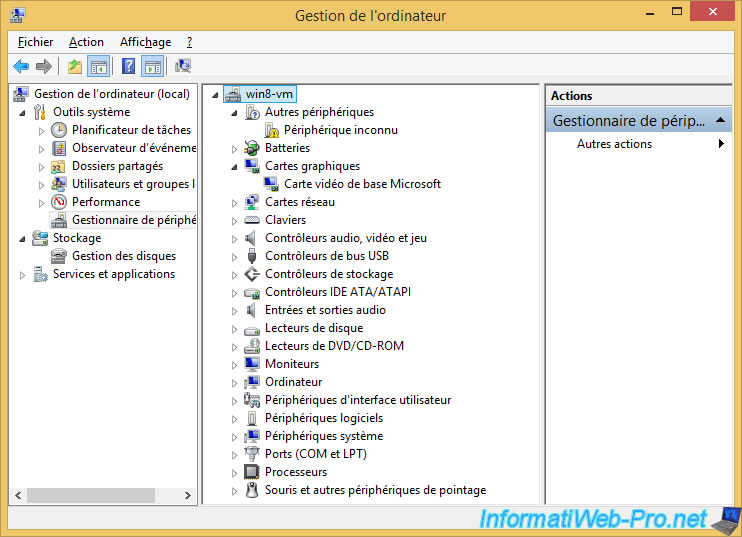The height and width of the screenshot is (537, 742).
Task: Expand the Processeurs device category
Action: click(235, 472)
